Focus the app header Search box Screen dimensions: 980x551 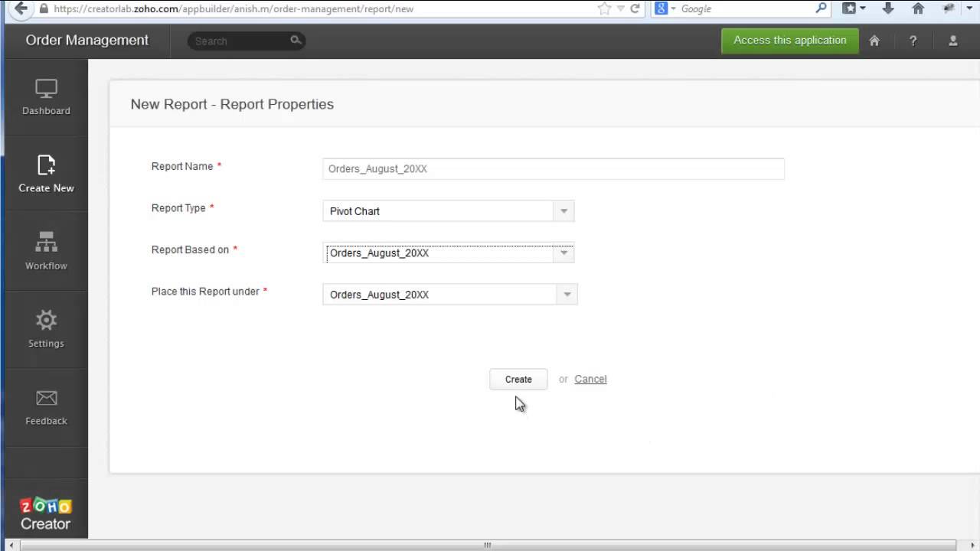point(247,41)
